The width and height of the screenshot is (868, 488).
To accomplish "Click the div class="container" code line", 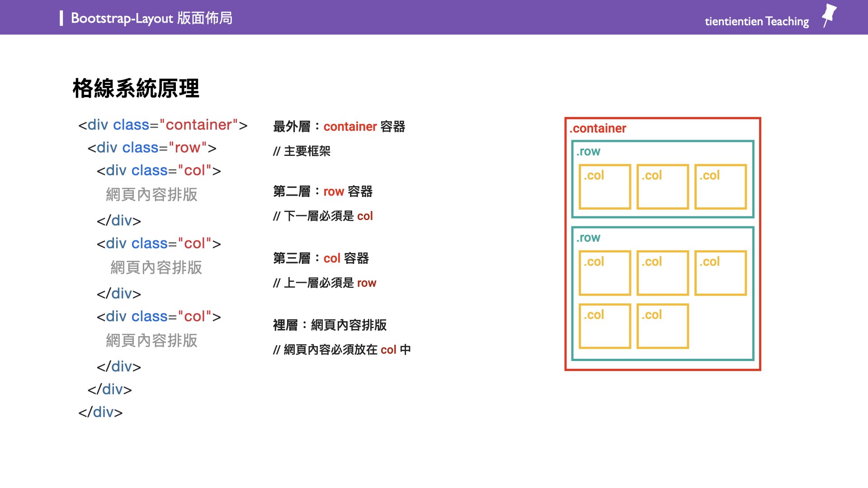I will [164, 125].
